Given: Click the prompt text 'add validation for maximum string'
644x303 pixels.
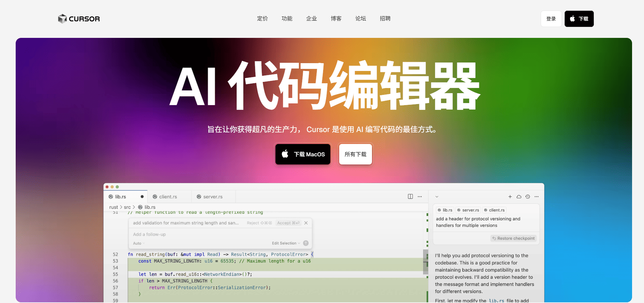Looking at the screenshot, I should pyautogui.click(x=186, y=223).
